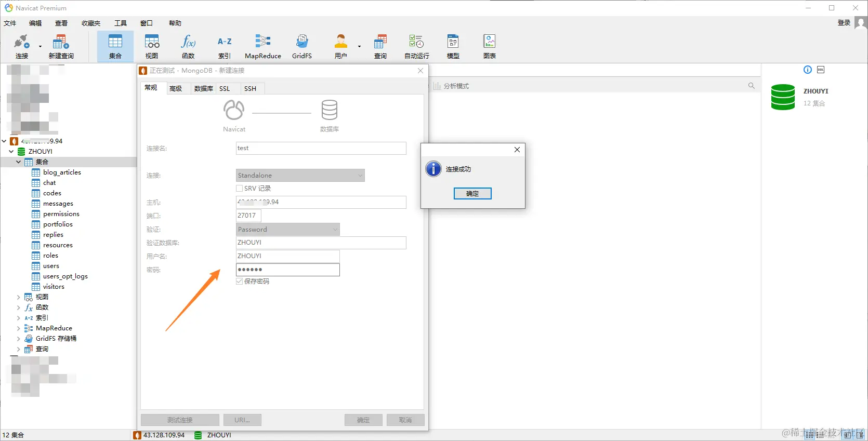Open the File (文件) menu
Viewport: 868px width, 441px height.
pos(10,23)
